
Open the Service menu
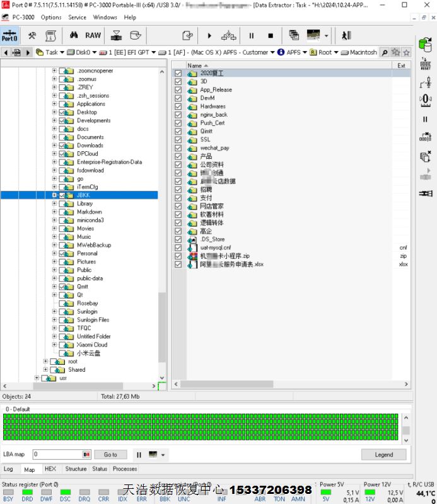77,18
